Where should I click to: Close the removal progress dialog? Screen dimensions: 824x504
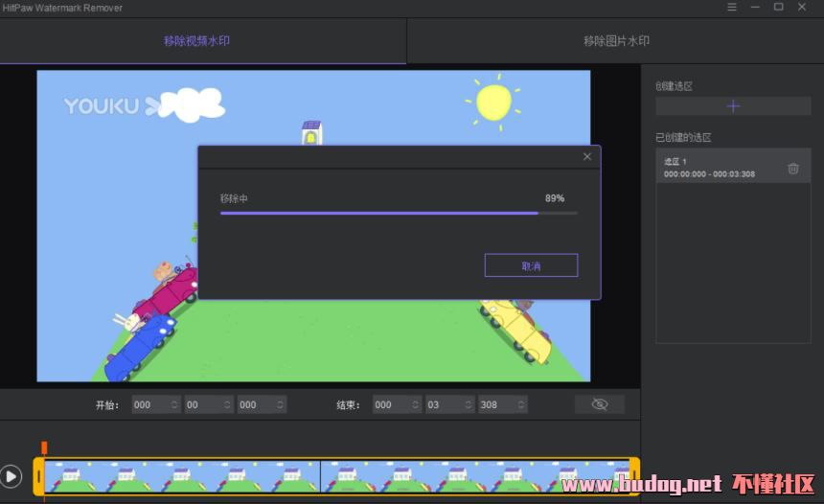click(587, 156)
